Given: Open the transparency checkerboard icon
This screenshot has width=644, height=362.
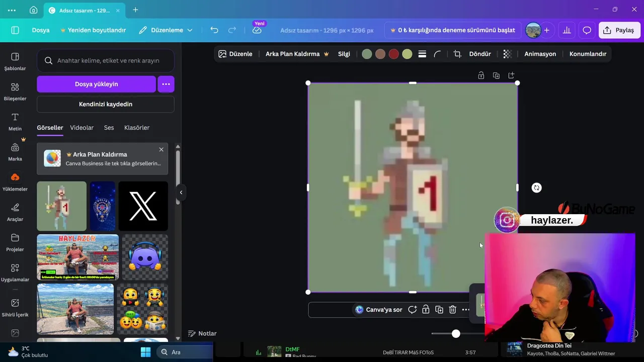Looking at the screenshot, I should (x=507, y=54).
